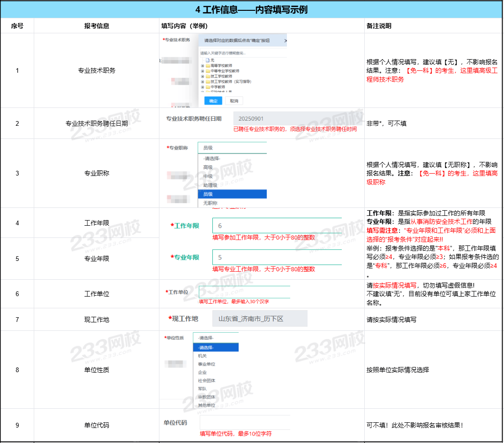Click the 专业职称 cell in row 3
504x443 pixels.
pyautogui.click(x=97, y=173)
